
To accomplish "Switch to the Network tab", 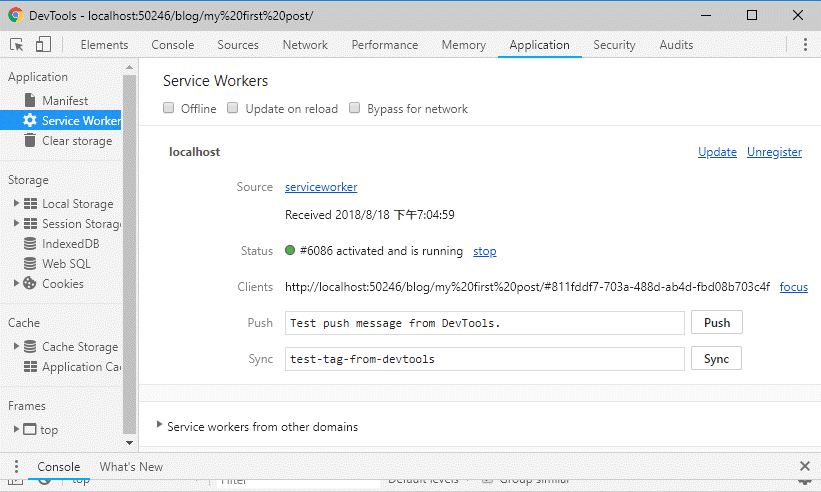I will [x=305, y=45].
